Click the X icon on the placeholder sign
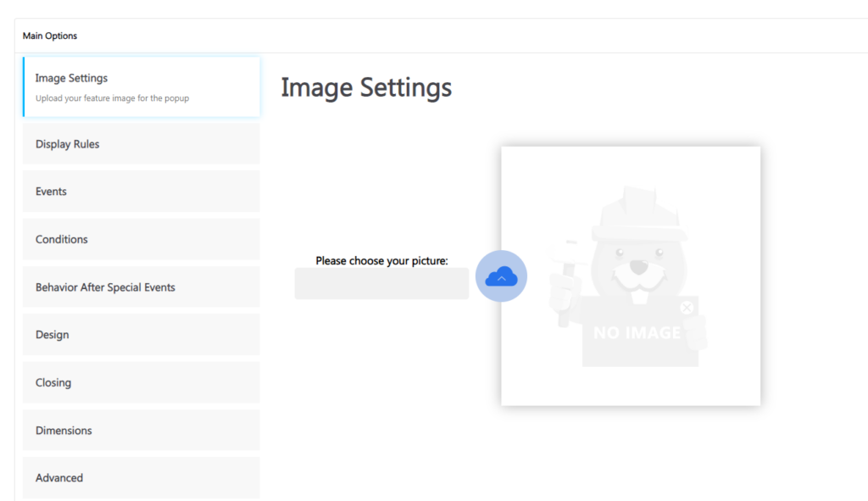Screen dimensions: 868x501 [x=687, y=308]
